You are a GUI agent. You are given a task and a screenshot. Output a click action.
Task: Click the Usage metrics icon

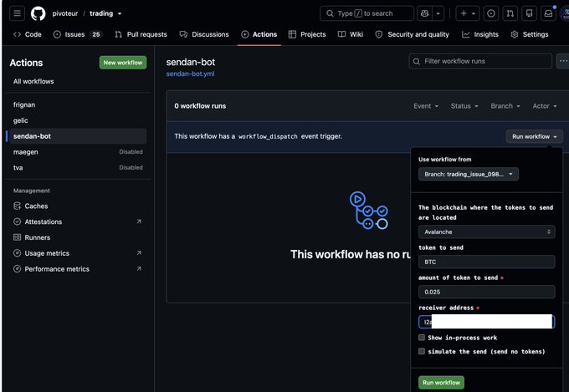(x=17, y=253)
